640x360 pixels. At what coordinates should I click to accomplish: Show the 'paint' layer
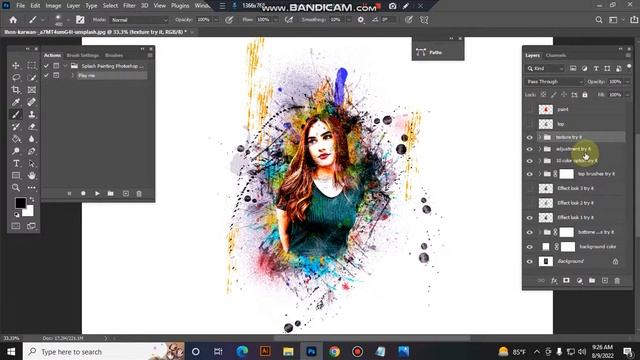coord(529,109)
